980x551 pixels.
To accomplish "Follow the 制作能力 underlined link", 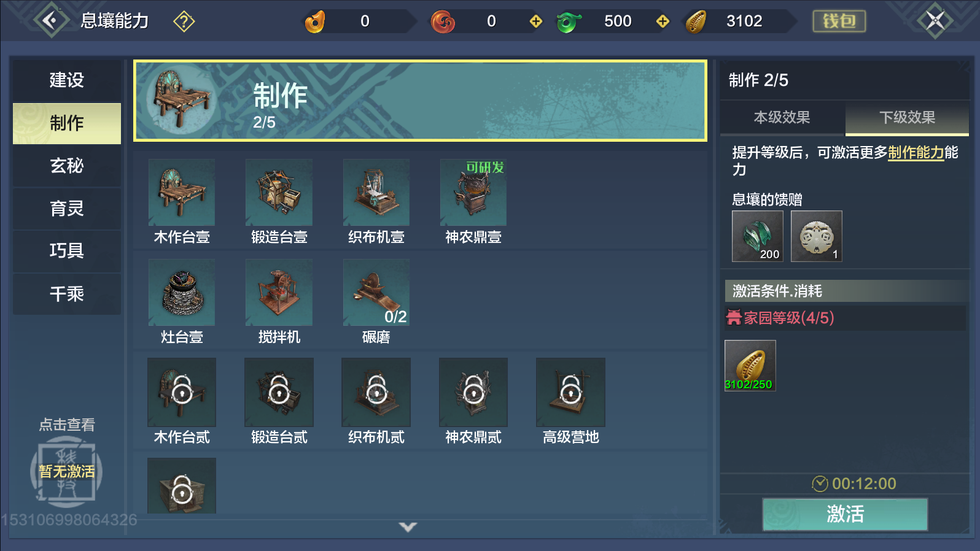I will pos(916,152).
